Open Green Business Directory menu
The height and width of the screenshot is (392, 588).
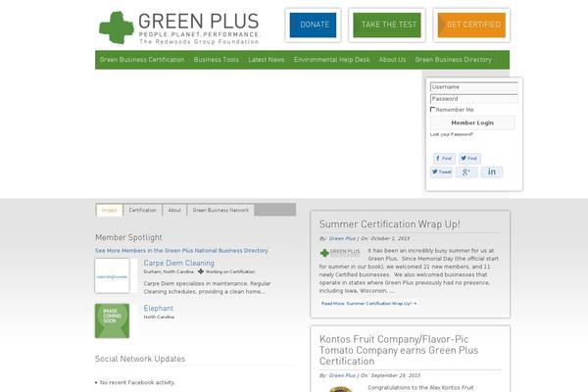pyautogui.click(x=453, y=60)
